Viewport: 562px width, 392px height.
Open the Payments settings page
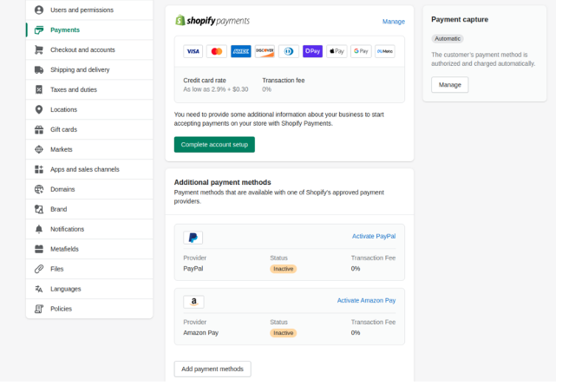[x=89, y=30]
